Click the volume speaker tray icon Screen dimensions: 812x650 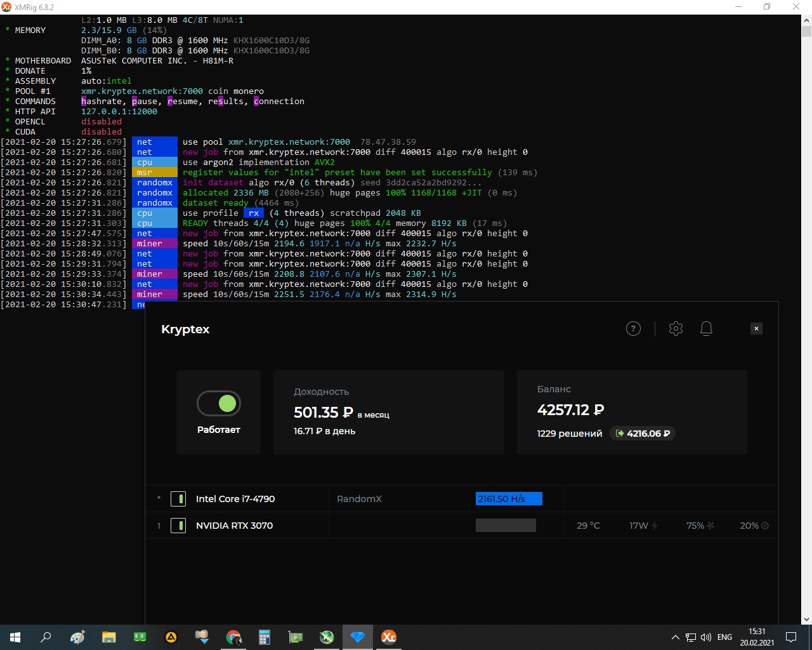[706, 637]
